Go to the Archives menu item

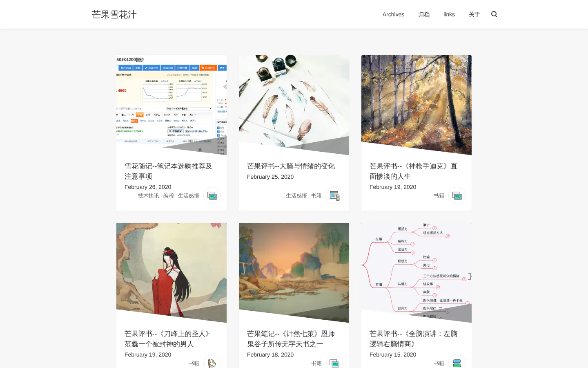[x=393, y=14]
